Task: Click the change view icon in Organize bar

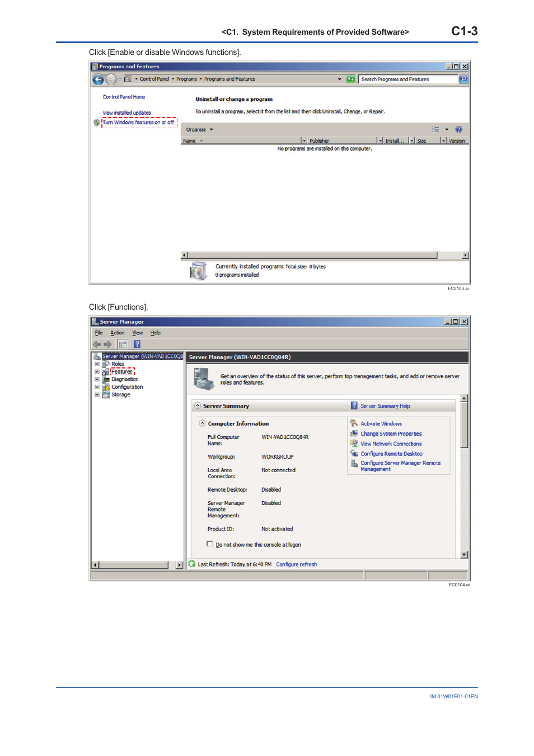Action: coord(435,129)
